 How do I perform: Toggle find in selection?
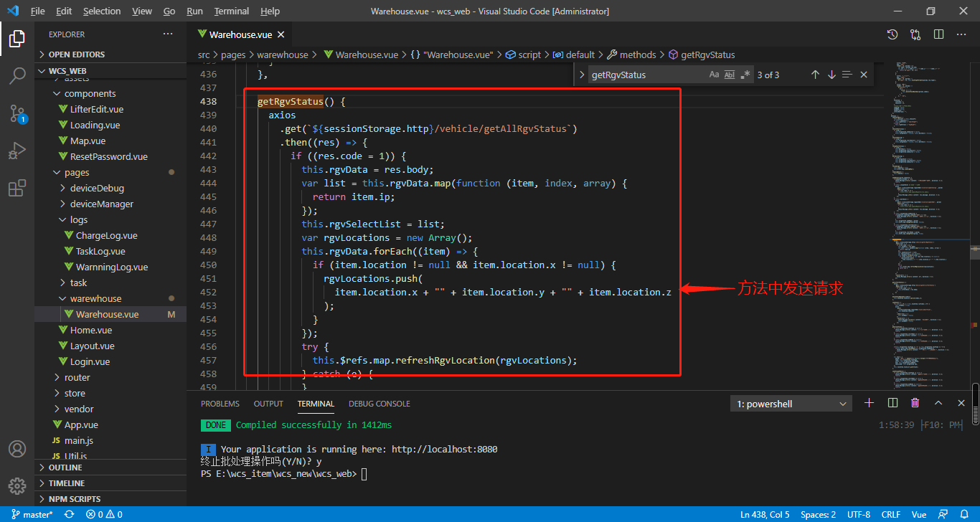coord(847,75)
